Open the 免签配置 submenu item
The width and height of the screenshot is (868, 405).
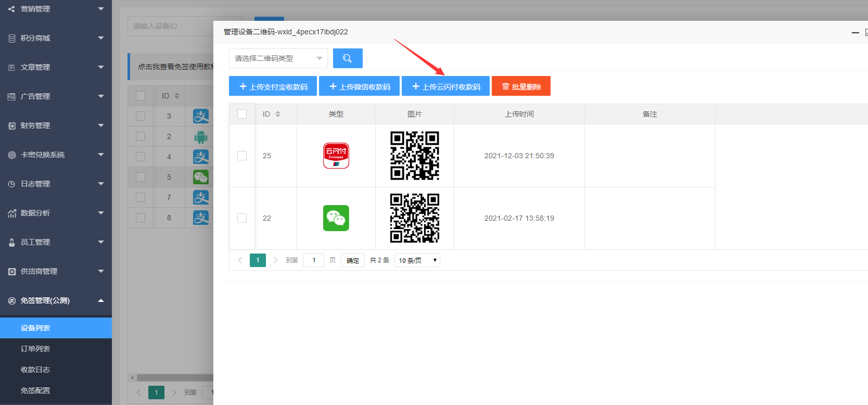(x=56, y=390)
